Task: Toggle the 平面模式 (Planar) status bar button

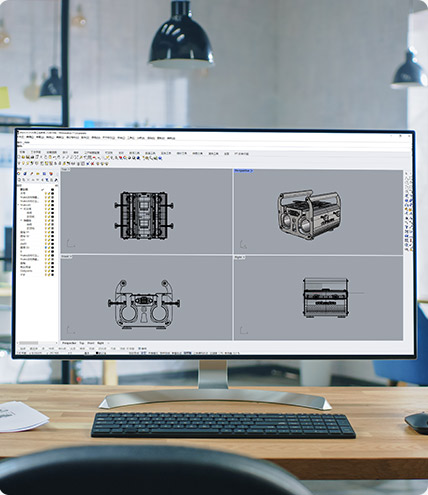Action: [153, 353]
